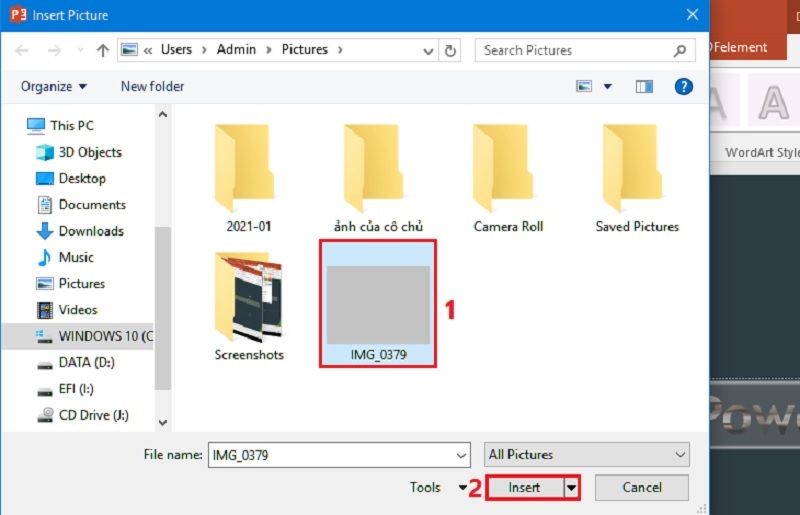Select Downloads in navigation pane

pyautogui.click(x=91, y=231)
